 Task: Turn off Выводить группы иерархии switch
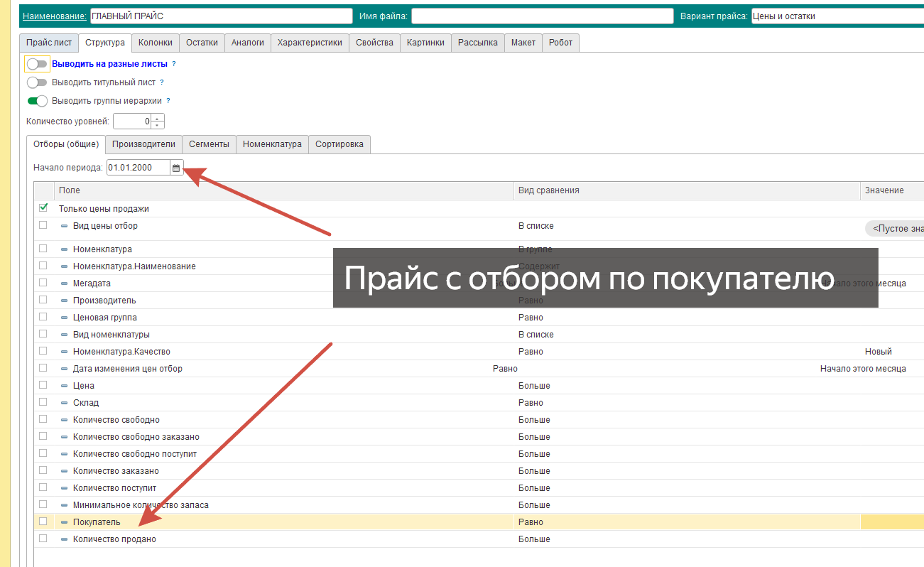point(37,101)
